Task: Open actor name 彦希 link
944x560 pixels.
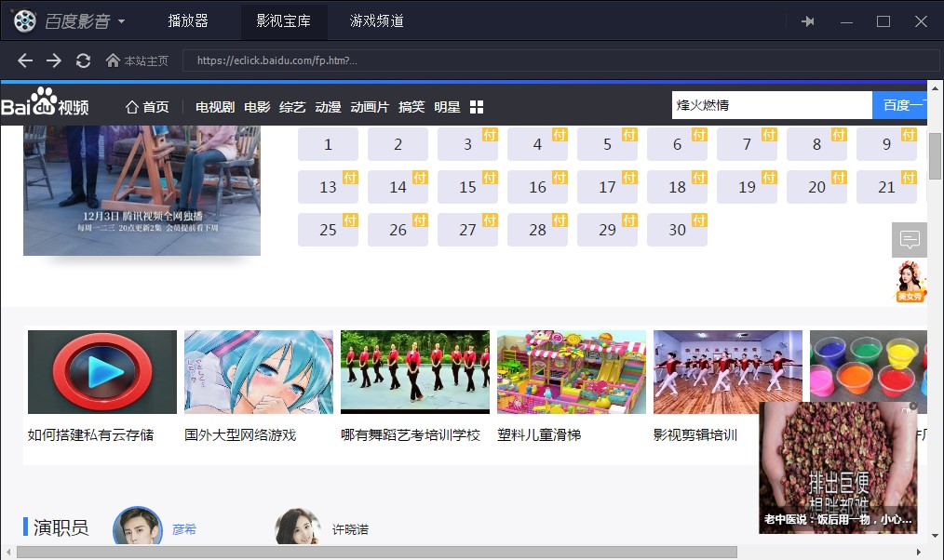Action: 184,529
